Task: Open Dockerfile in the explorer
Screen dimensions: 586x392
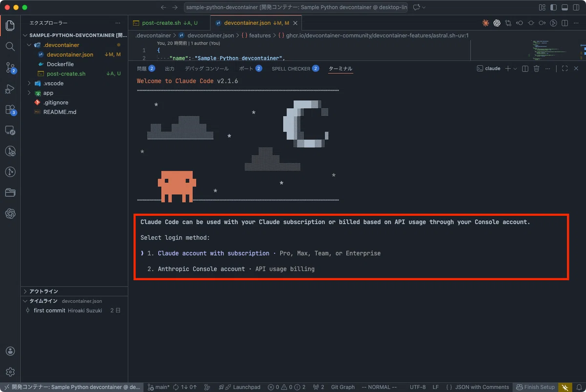Action: [x=74, y=64]
